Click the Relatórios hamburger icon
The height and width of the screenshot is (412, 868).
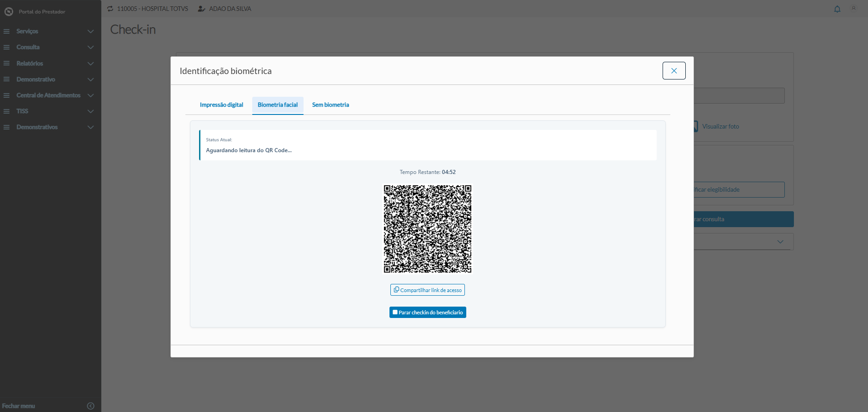[6, 64]
